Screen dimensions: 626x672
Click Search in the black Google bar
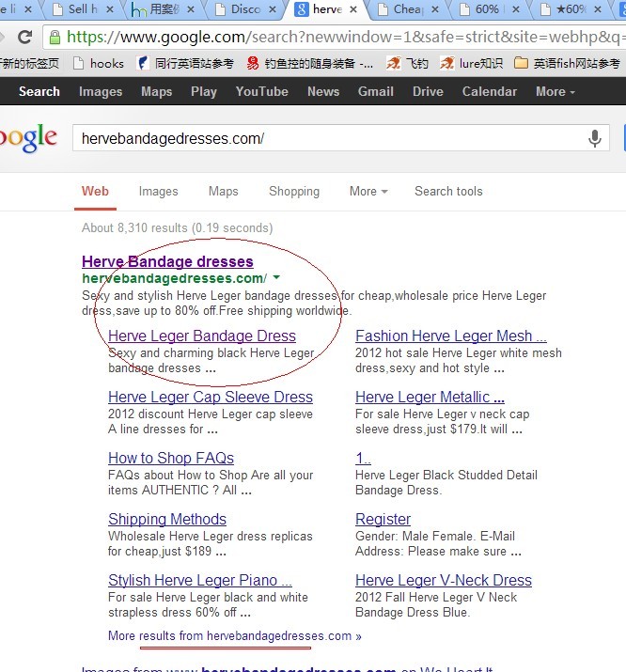click(x=39, y=91)
